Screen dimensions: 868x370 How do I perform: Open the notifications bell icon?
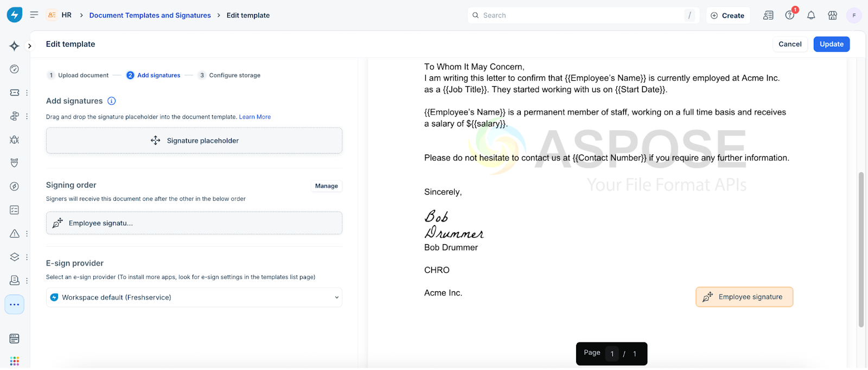pos(811,15)
